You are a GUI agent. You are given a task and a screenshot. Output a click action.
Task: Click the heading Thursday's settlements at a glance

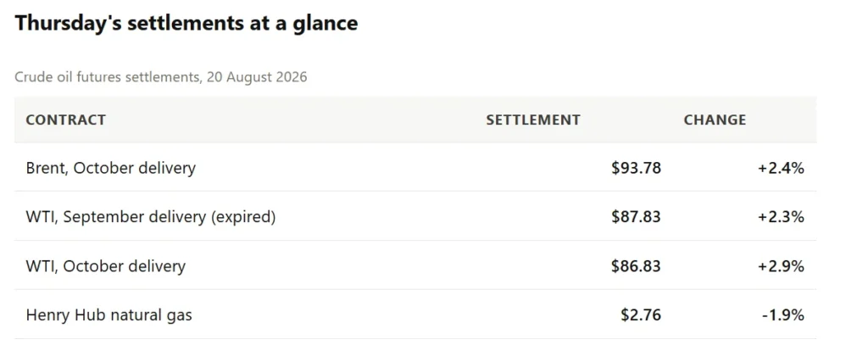point(186,23)
